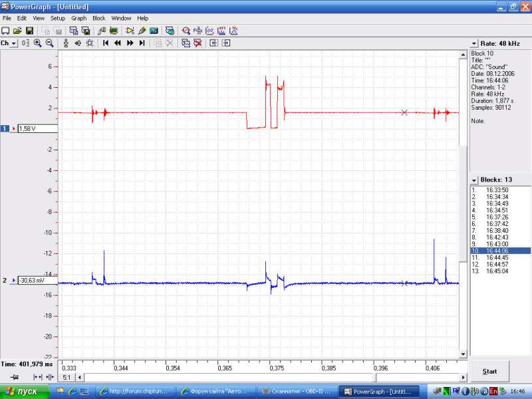Click the FFT spectrum analysis icon
532x399 pixels.
[221, 31]
